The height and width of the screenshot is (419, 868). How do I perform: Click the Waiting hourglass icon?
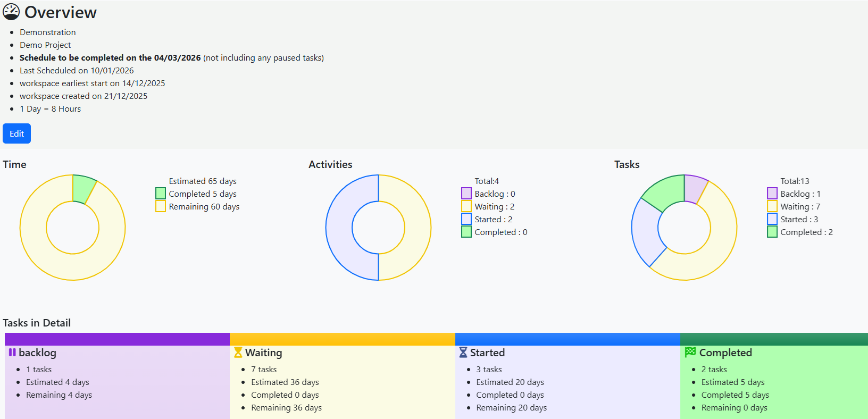[238, 353]
